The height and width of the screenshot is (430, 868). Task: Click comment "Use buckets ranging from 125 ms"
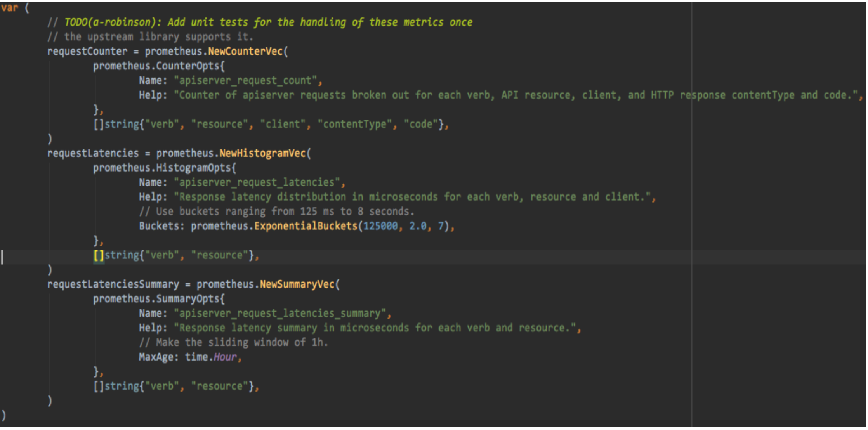pos(277,212)
